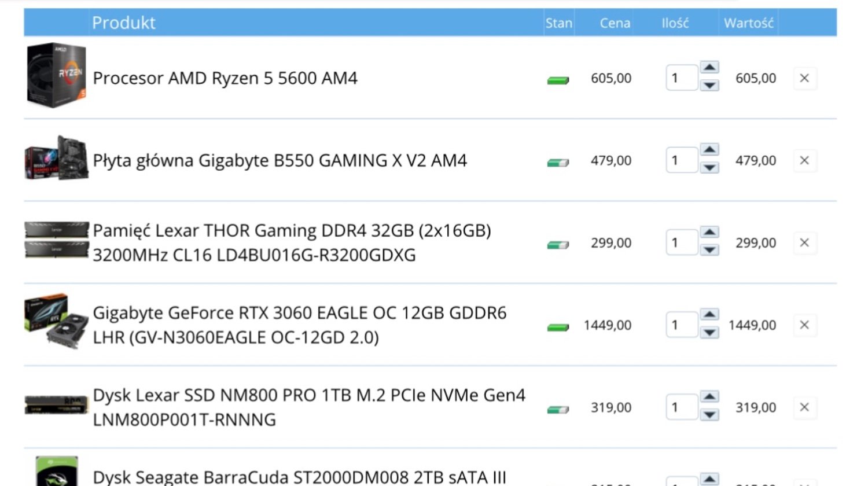Click stock status icon for AMD Ryzen 5
This screenshot has width=868, height=486.
[x=558, y=80]
